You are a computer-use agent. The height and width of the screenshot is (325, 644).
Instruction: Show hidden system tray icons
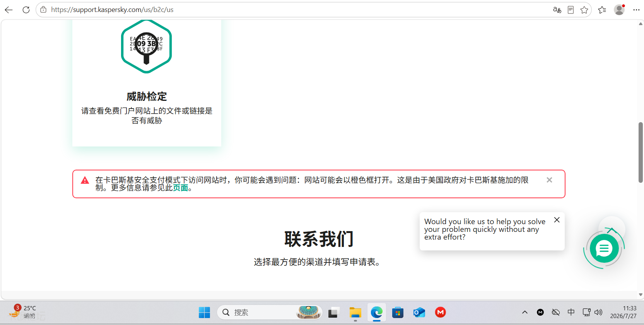525,312
